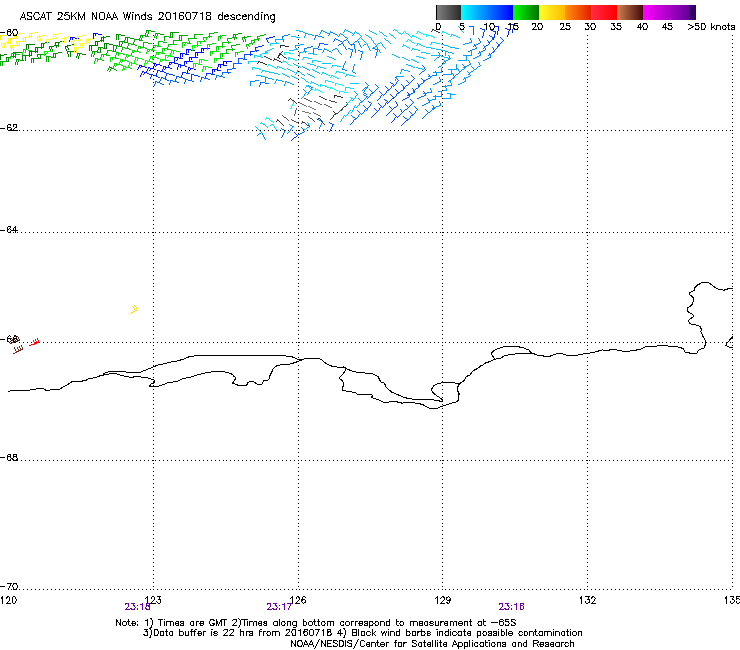The width and height of the screenshot is (740, 650).
Task: Click the purple 23:17 time stamp
Action: (279, 607)
